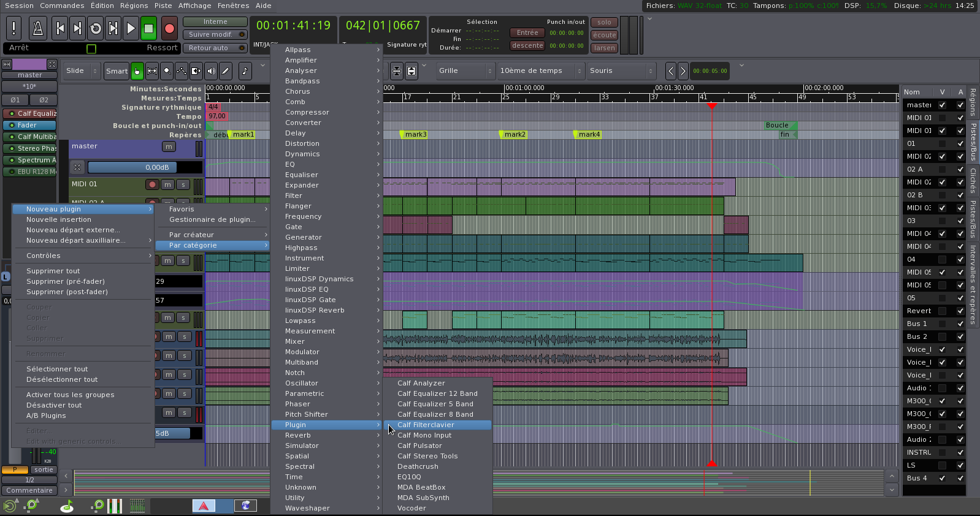Click the Ardour icon in taskbar
This screenshot has width=980, height=516.
click(204, 506)
